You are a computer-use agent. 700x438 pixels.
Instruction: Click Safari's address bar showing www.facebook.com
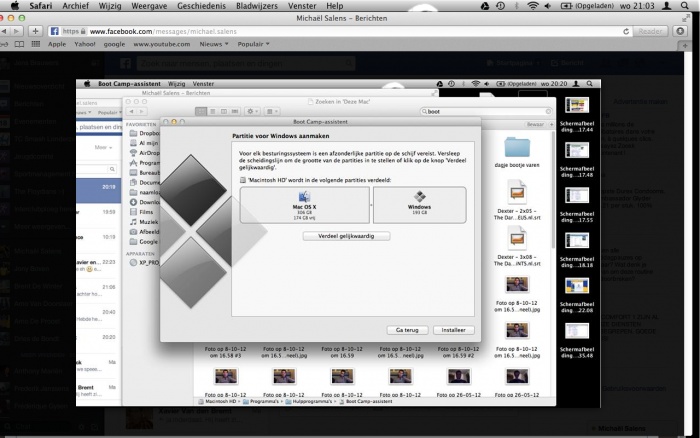coord(339,31)
